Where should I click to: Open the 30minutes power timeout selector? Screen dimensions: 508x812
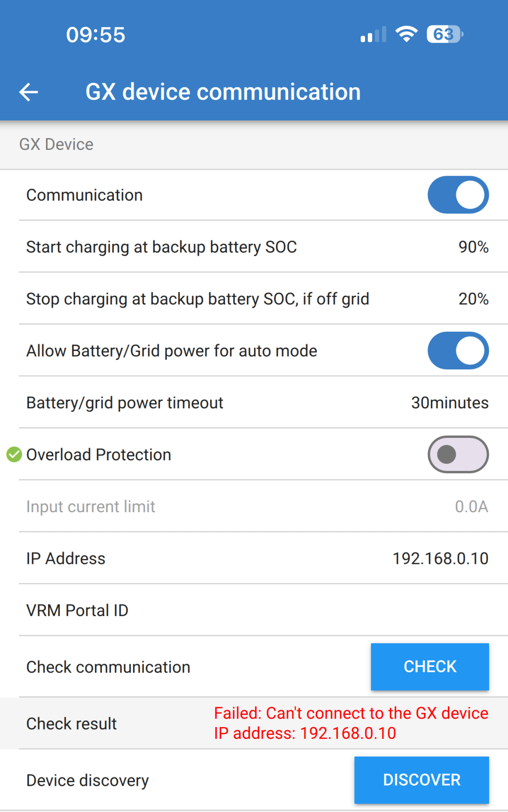pyautogui.click(x=450, y=403)
